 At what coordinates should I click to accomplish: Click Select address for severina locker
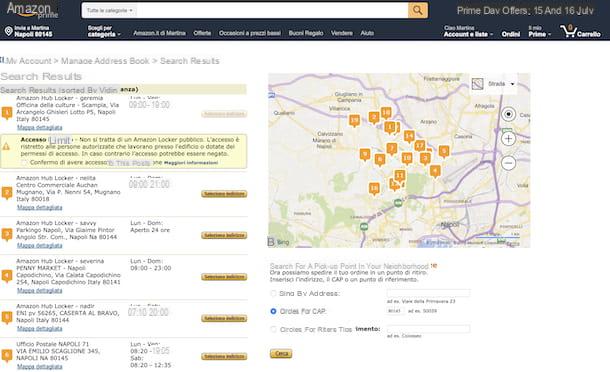tap(224, 277)
